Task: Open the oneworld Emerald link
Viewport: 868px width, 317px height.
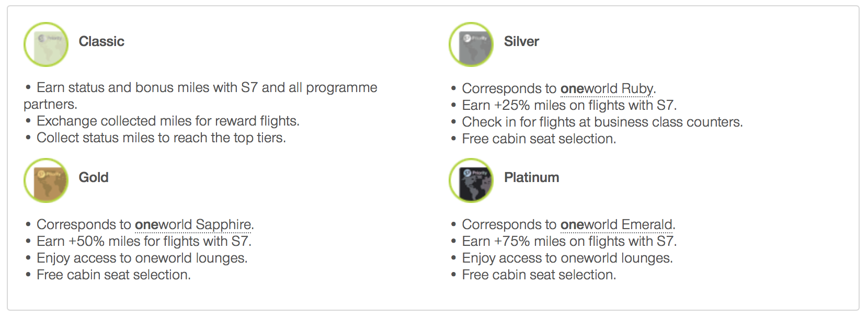Action: [616, 224]
